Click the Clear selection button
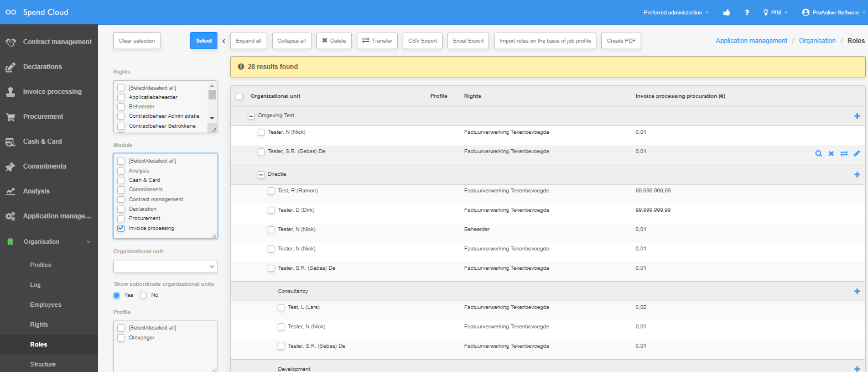Viewport: 868px width, 372px height. pyautogui.click(x=137, y=41)
